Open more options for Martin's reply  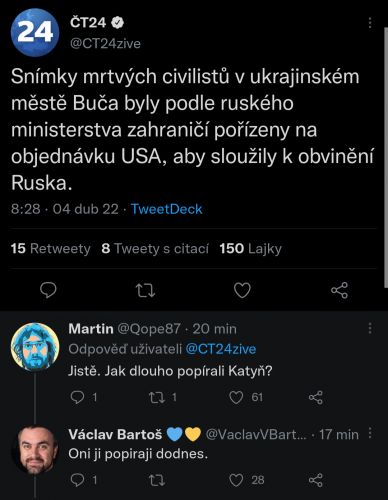point(370,328)
